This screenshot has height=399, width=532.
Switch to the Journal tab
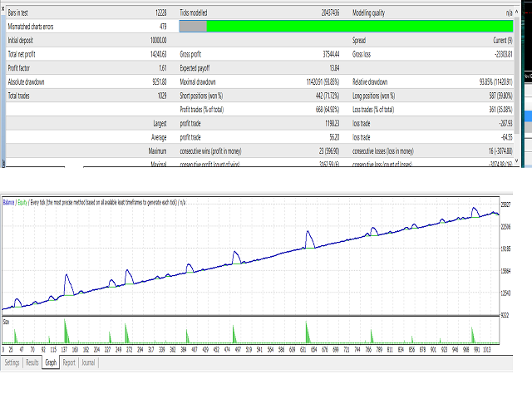pyautogui.click(x=88, y=362)
